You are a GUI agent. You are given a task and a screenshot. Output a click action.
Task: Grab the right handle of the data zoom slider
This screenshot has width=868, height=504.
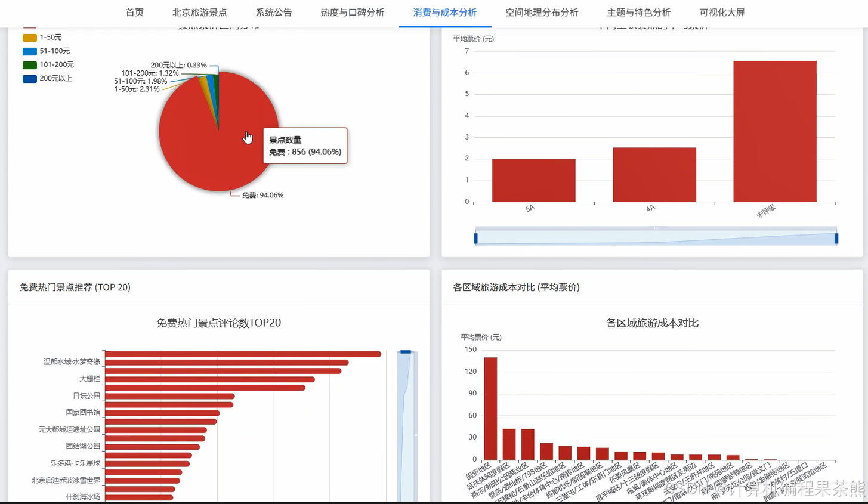click(836, 239)
